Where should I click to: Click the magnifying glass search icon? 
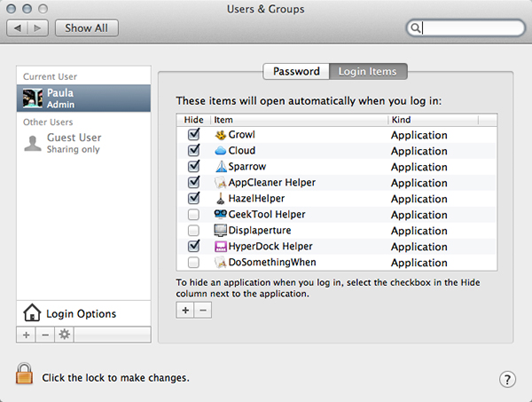click(415, 28)
